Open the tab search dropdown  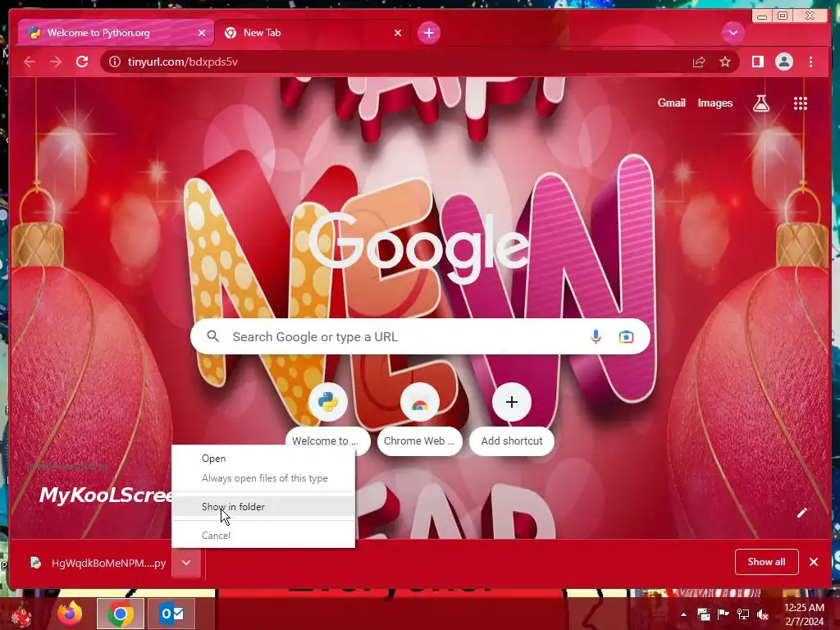733,33
